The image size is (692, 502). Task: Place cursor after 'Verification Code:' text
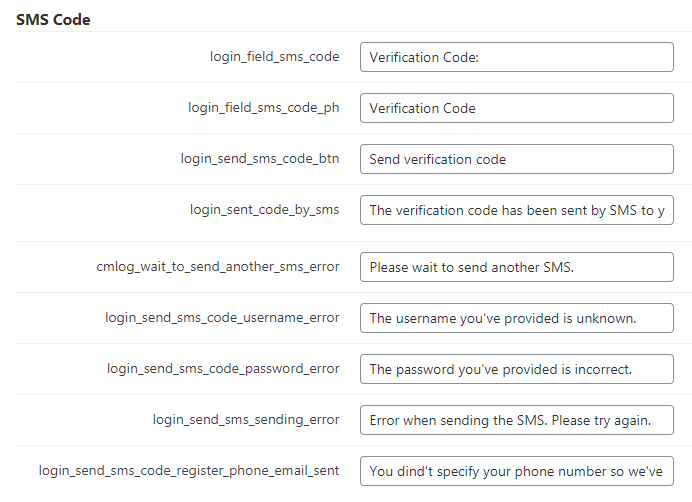coord(481,57)
